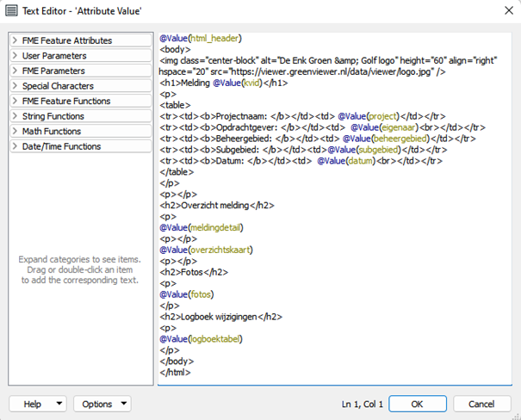
Task: Confirm the text with OK
Action: [x=417, y=404]
